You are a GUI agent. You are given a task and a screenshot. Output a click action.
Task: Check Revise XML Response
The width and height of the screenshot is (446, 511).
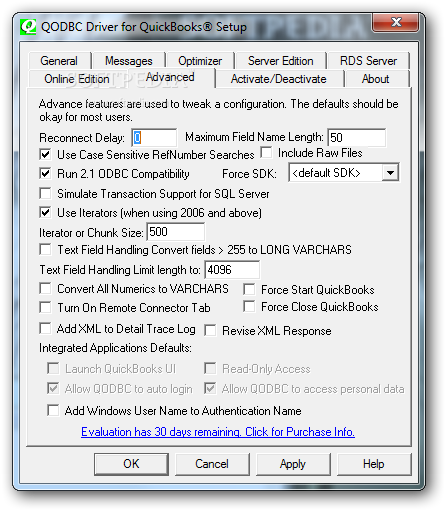coord(210,331)
